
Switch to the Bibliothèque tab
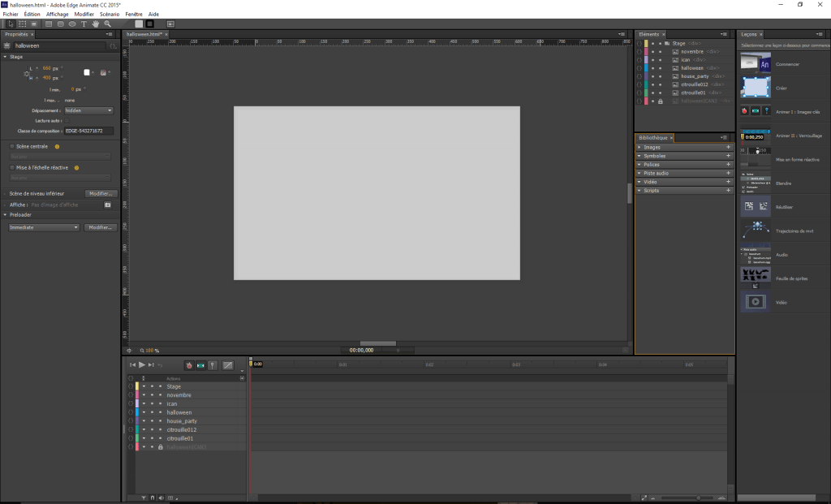click(653, 138)
